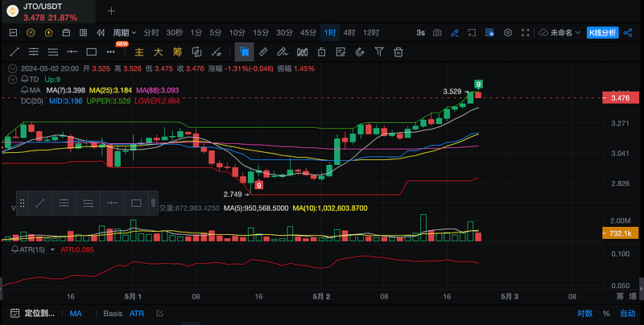Click the line tool in floating toolbar
The width and height of the screenshot is (644, 325).
pos(39,203)
